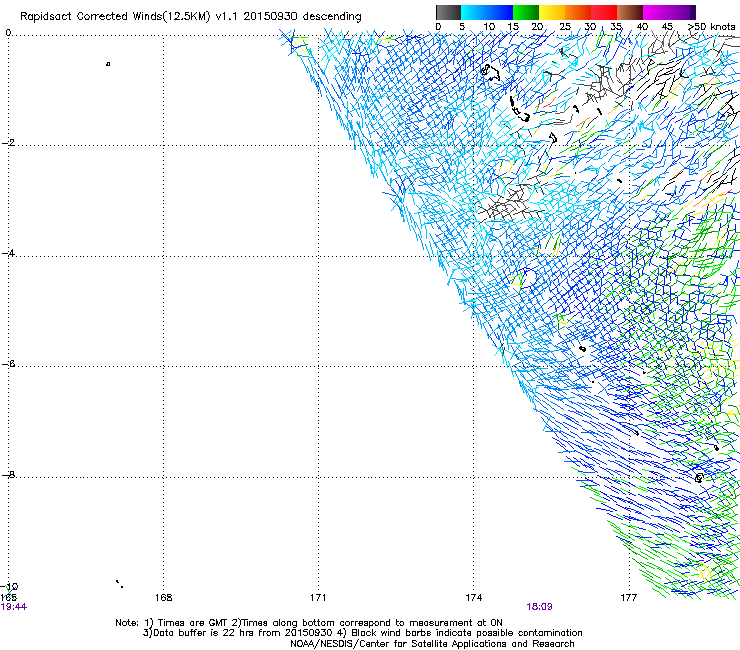Click the longitude label "171" on the bottom axis
The width and height of the screenshot is (740, 650).
click(318, 598)
